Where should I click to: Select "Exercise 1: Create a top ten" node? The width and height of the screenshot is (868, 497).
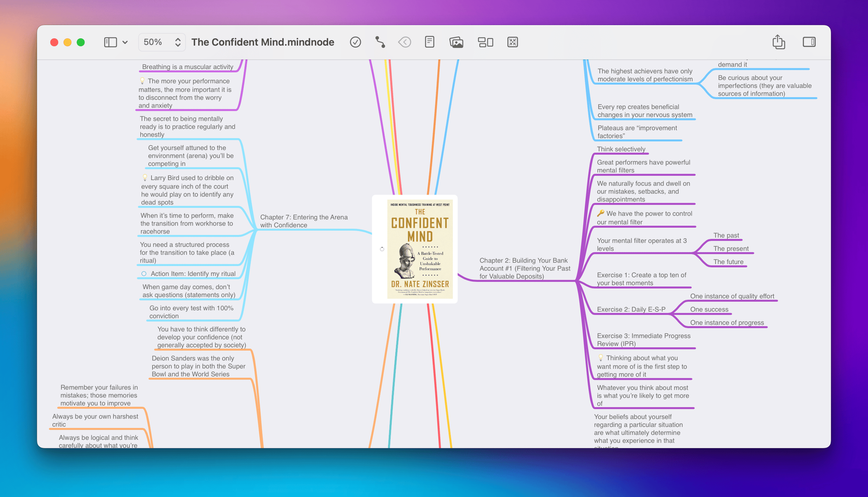pos(641,279)
